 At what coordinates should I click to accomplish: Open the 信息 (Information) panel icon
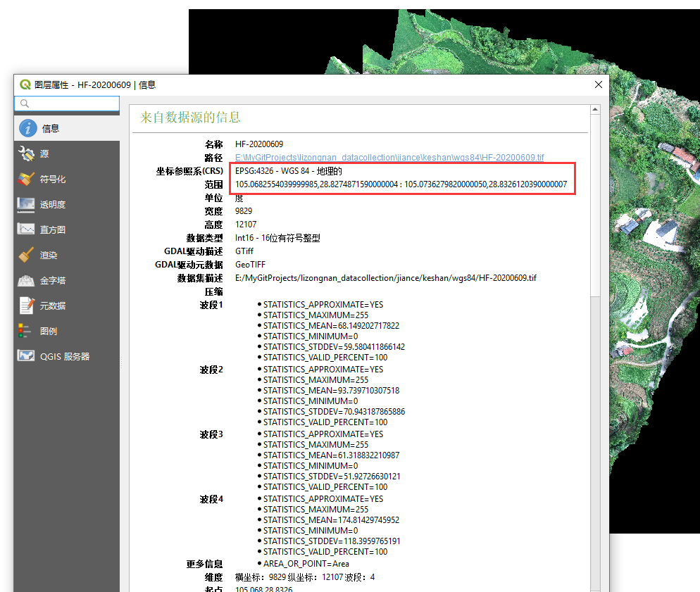27,128
